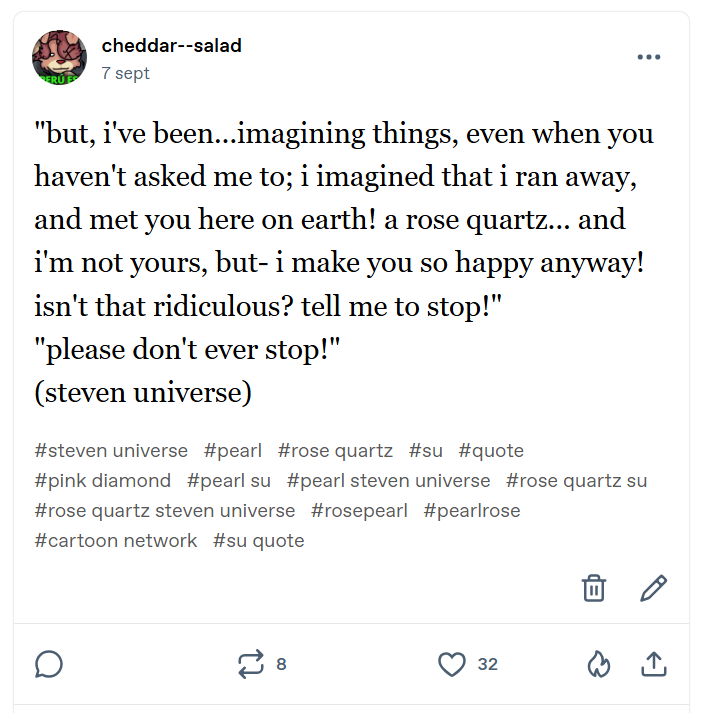Open the #cartoon network tag
The image size is (704, 713).
116,541
